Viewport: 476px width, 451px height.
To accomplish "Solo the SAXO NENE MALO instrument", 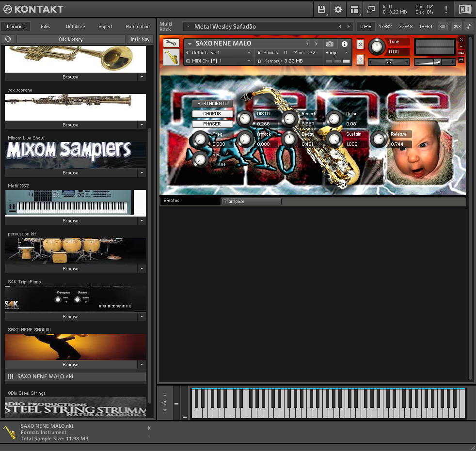I will (360, 44).
